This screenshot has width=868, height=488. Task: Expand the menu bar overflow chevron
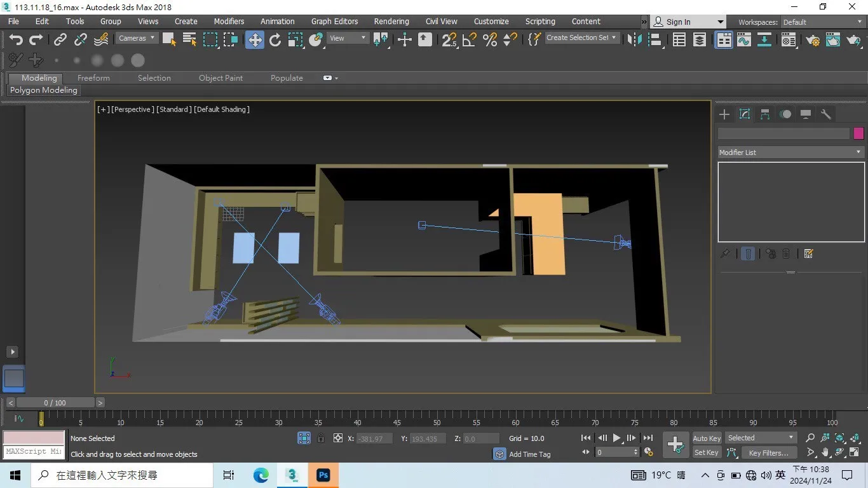[x=644, y=22]
